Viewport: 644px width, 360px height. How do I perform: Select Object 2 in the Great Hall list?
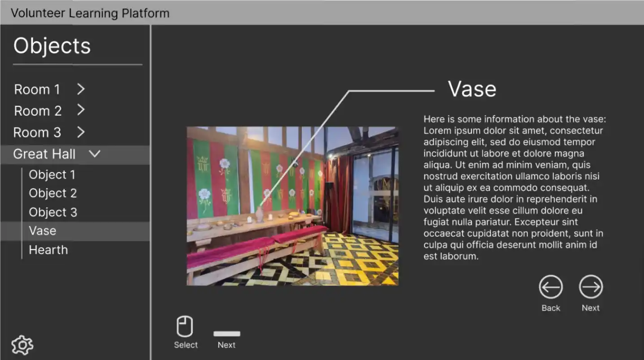click(52, 193)
